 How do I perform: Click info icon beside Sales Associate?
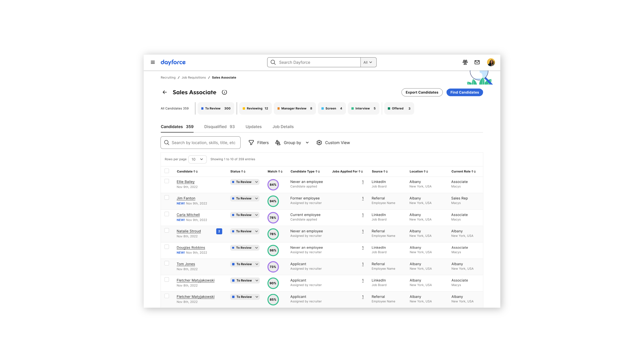tap(224, 92)
